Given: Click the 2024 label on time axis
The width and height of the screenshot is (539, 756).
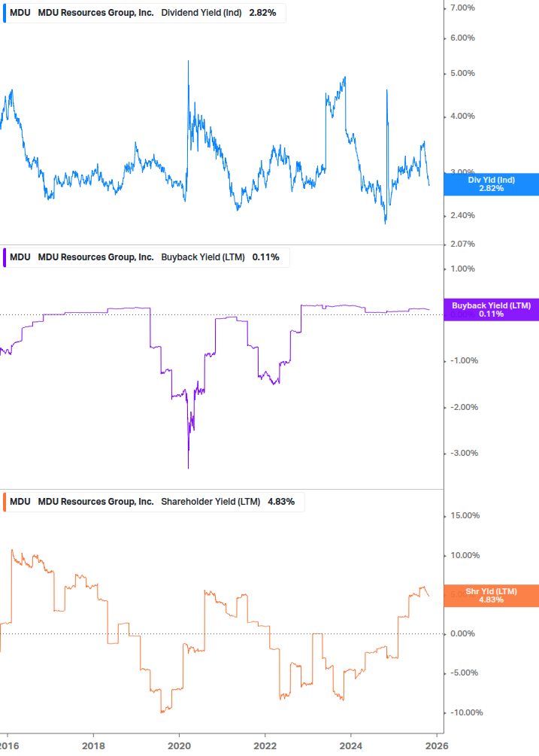Looking at the screenshot, I should point(350,746).
